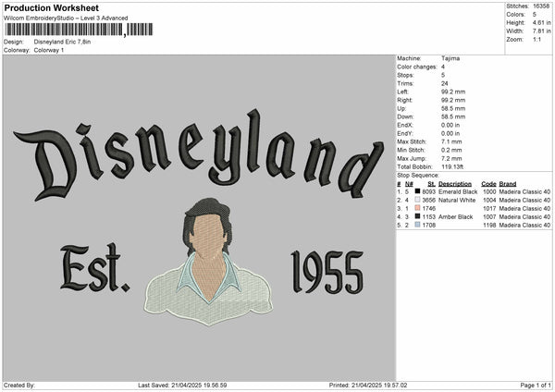
Task: Click the 'Est.' lettering in the design
Action: click(x=95, y=268)
